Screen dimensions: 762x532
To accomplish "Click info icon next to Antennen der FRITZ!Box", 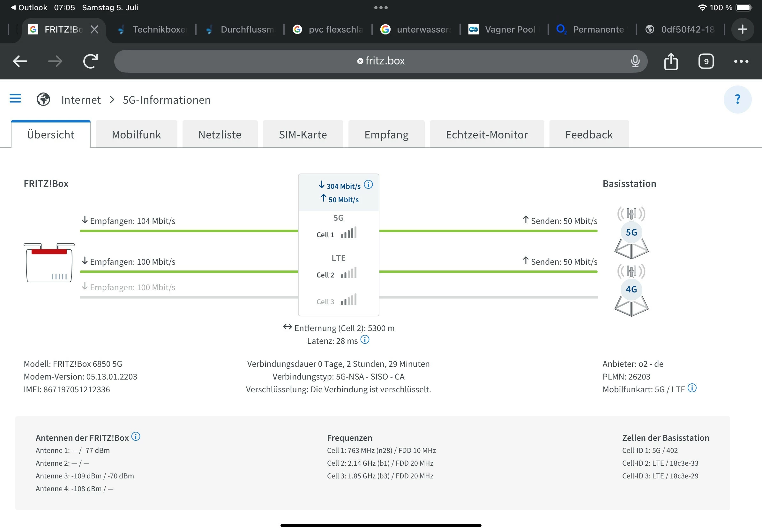I will click(x=136, y=437).
